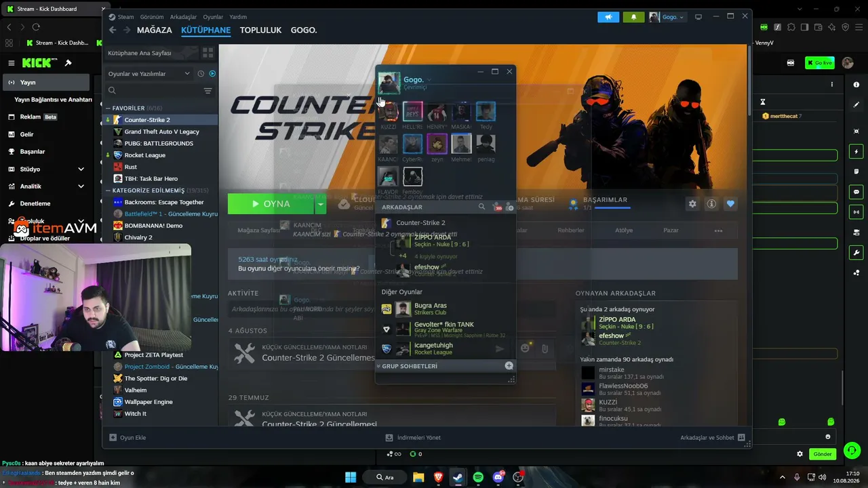868x488 pixels.
Task: Select Grand Theft Auto V Legacy
Action: (161, 131)
